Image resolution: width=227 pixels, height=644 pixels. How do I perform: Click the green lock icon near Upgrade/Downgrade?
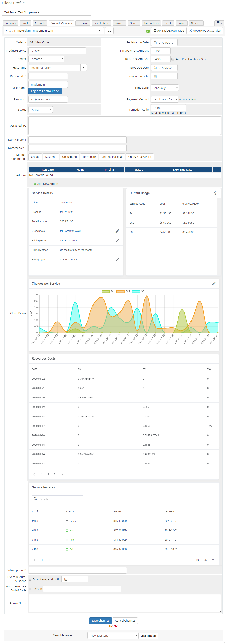click(x=148, y=31)
